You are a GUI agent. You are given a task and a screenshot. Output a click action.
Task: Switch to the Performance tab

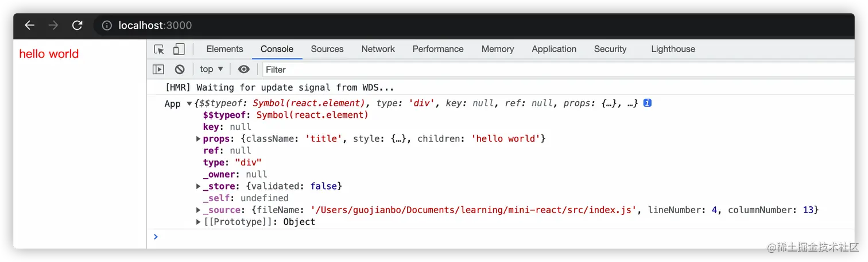(x=438, y=49)
